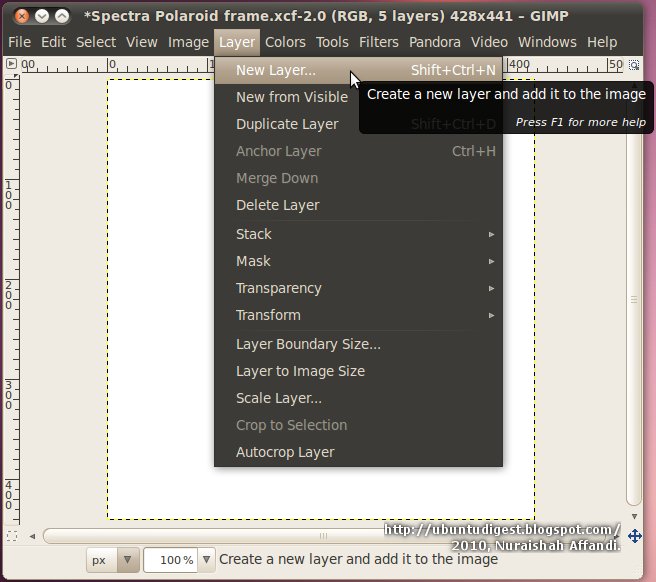The height and width of the screenshot is (582, 656).
Task: Expand the Transform submenu
Action: pos(358,315)
